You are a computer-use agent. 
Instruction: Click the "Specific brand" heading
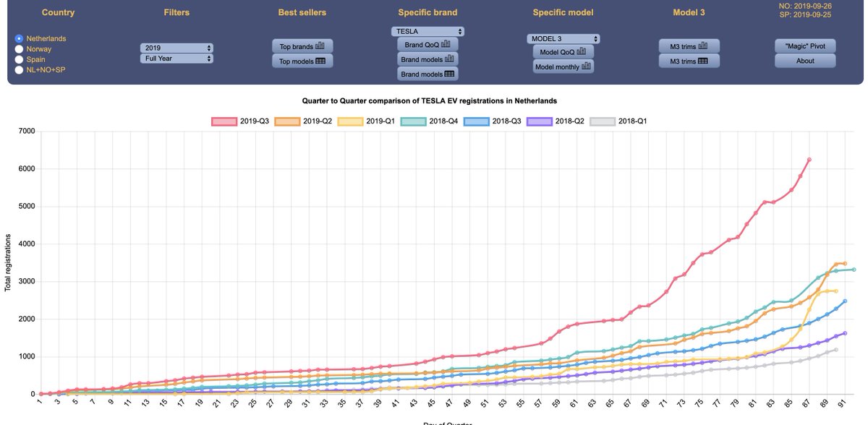pyautogui.click(x=427, y=12)
